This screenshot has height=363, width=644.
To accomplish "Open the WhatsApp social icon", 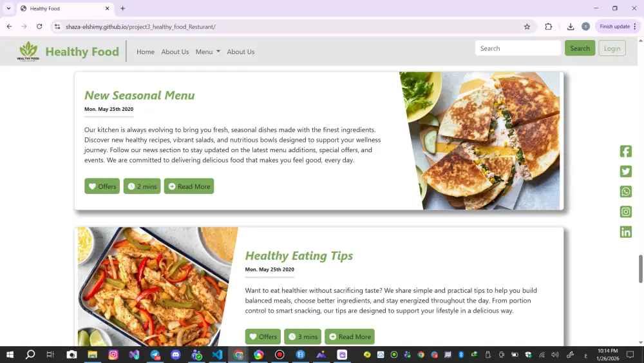I will tap(625, 191).
